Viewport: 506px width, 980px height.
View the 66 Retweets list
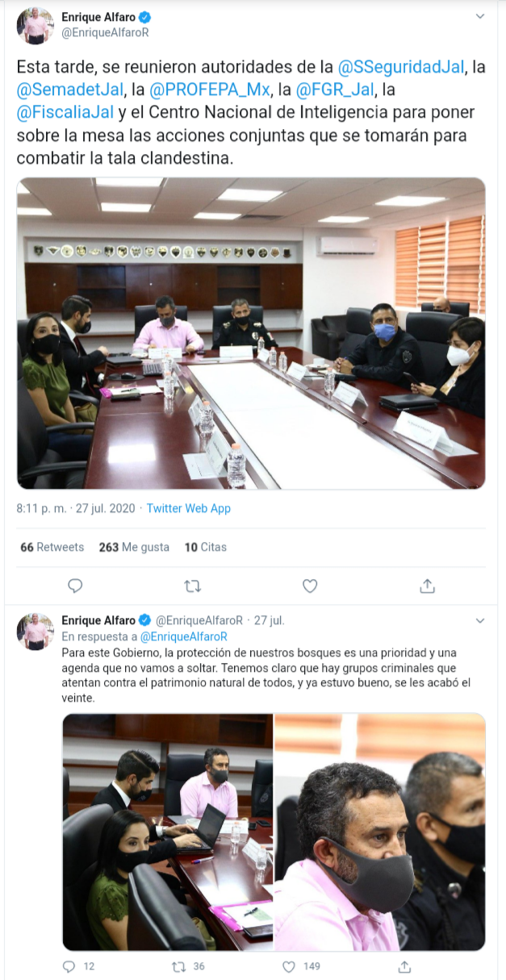click(52, 547)
